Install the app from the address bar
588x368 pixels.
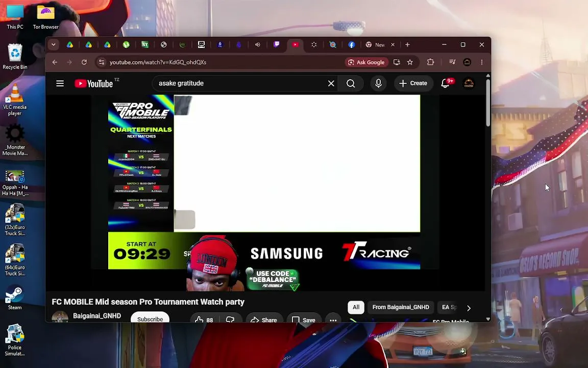pyautogui.click(x=397, y=62)
